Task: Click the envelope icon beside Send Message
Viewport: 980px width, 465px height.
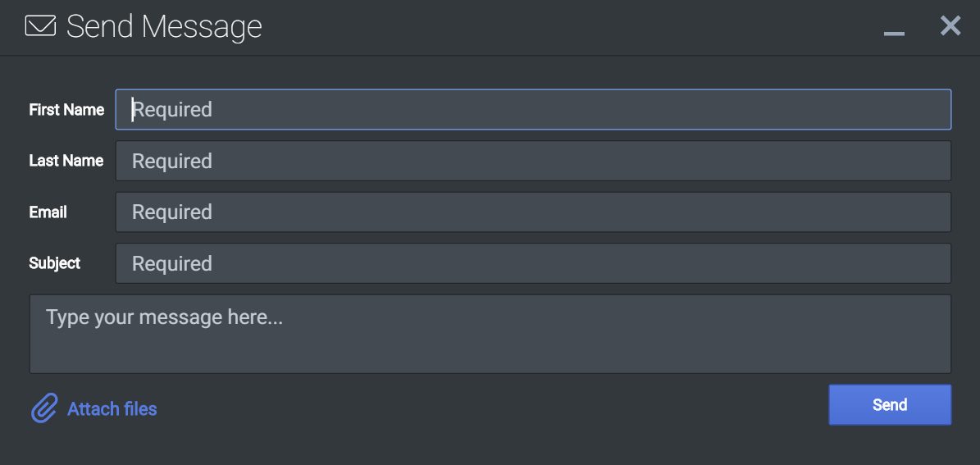Action: pos(41,26)
